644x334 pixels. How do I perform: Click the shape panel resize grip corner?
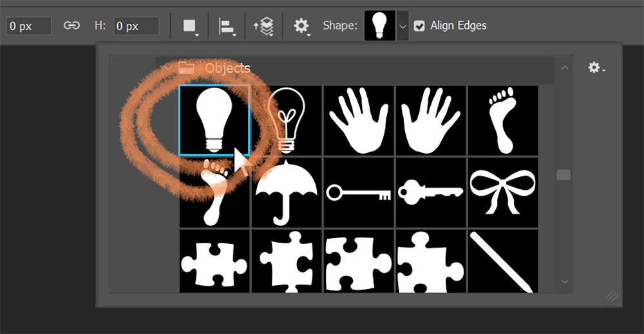613,295
